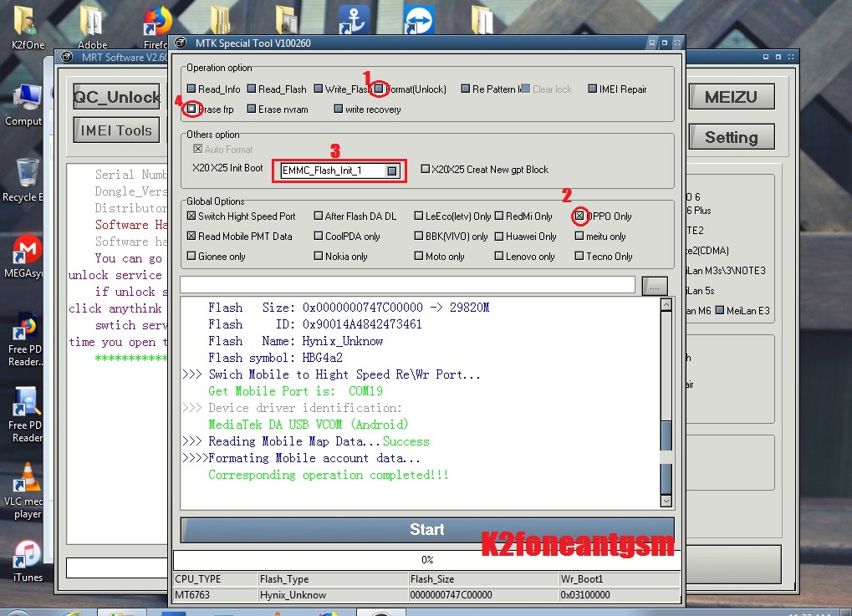This screenshot has width=852, height=616.
Task: Open lower Free PDF Reader shortcut with magnifier
Action: [x=25, y=414]
